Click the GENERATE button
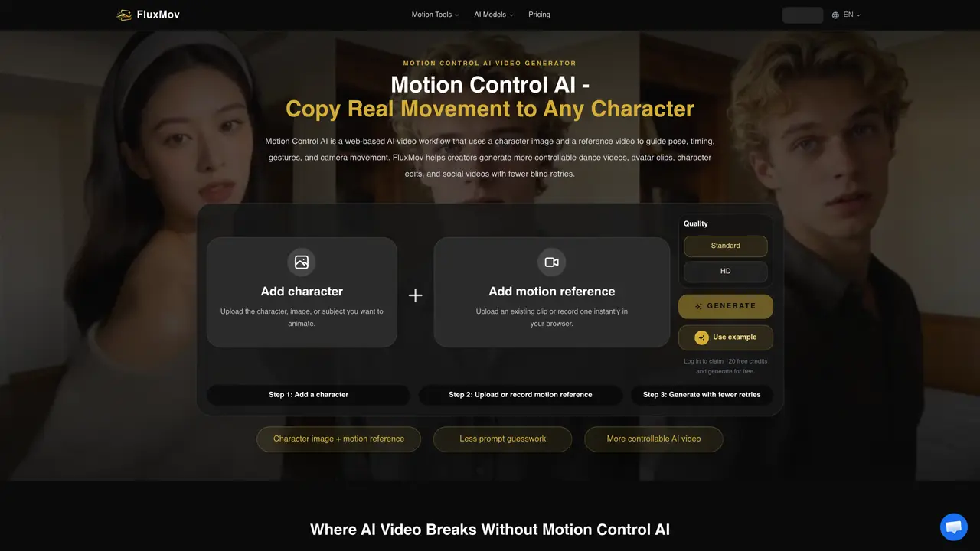Screen dimensions: 980x551 725,306
